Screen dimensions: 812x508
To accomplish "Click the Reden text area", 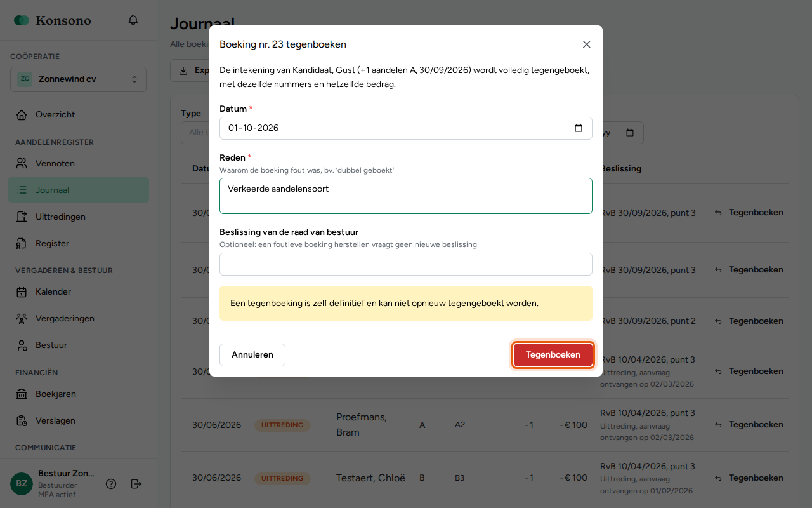I will (x=406, y=196).
